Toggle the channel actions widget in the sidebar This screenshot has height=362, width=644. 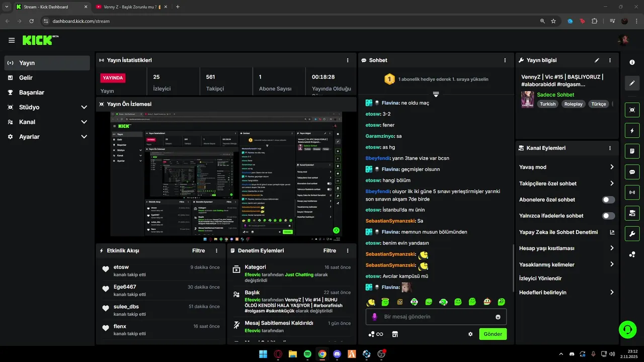pyautogui.click(x=632, y=213)
